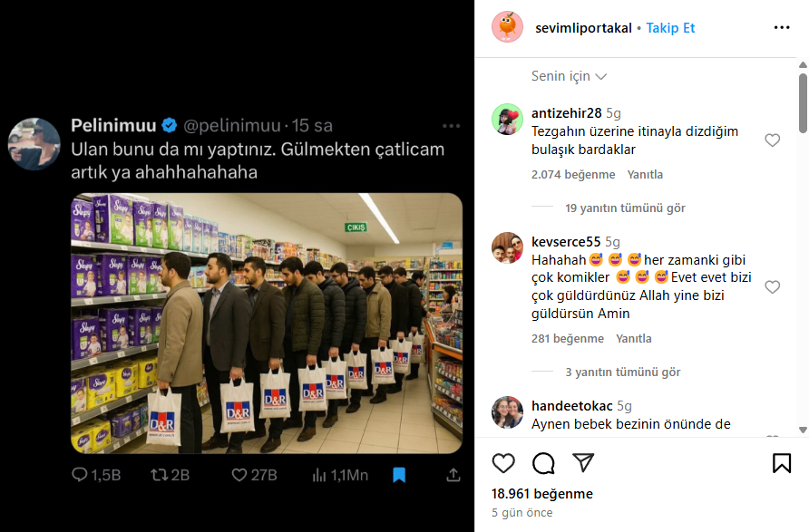Screen dimensions: 809x532
Task: Reply to kevserce55 via 'Yanıtla'
Action: coord(633,339)
